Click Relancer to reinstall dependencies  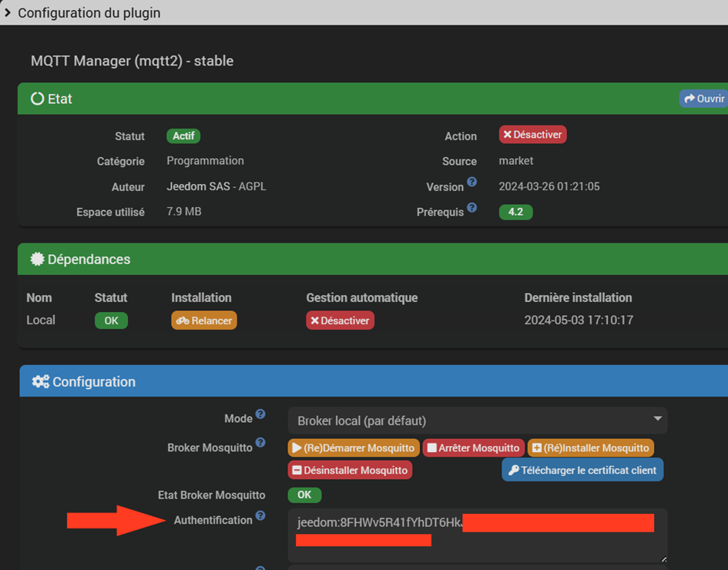coord(204,320)
